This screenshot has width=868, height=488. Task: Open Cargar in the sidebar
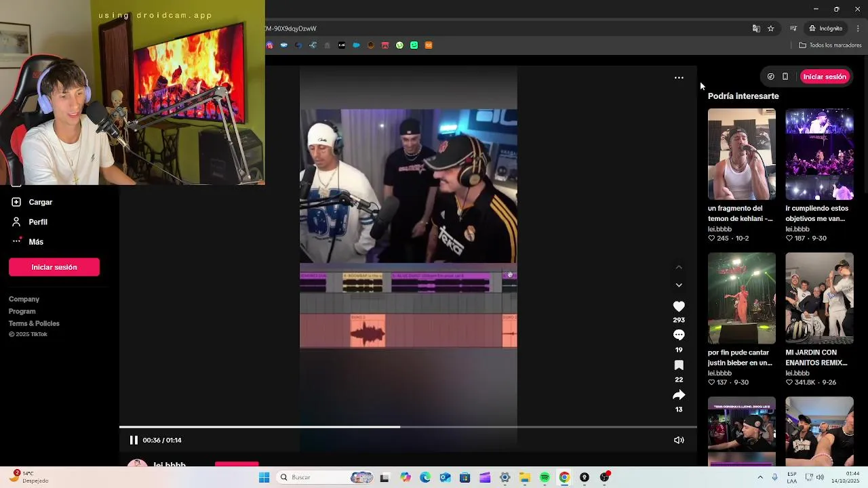click(x=41, y=202)
